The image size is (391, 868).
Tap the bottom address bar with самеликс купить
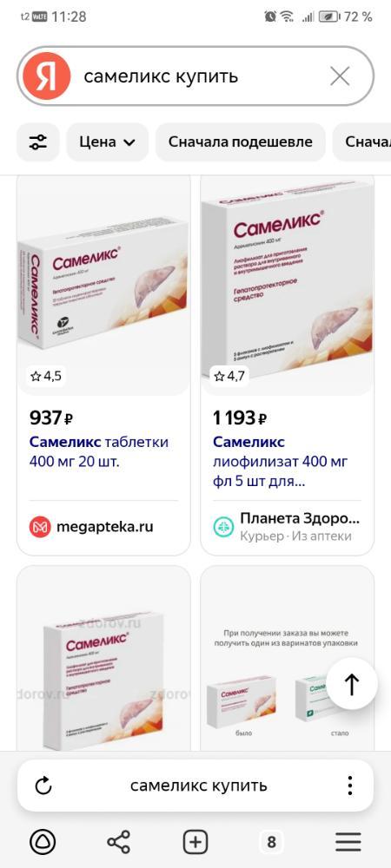click(195, 786)
